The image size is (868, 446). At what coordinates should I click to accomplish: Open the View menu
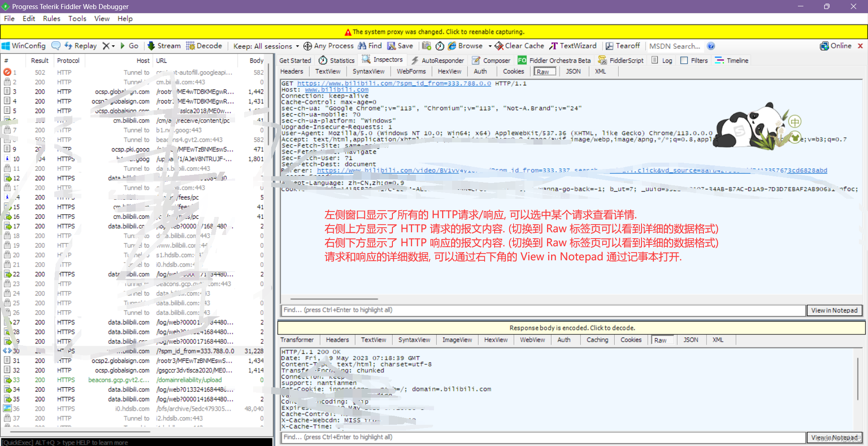click(x=102, y=19)
